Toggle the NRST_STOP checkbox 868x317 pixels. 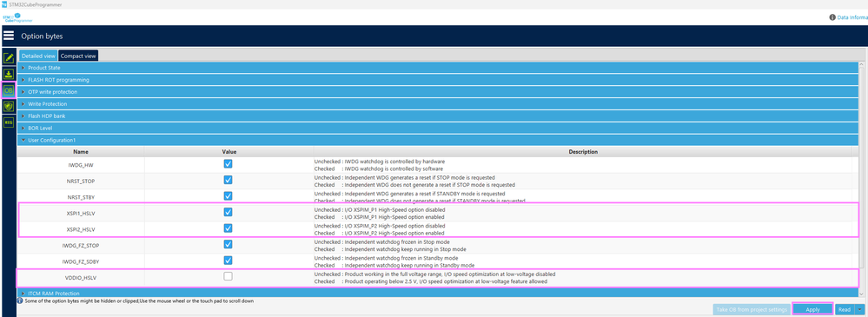point(228,180)
